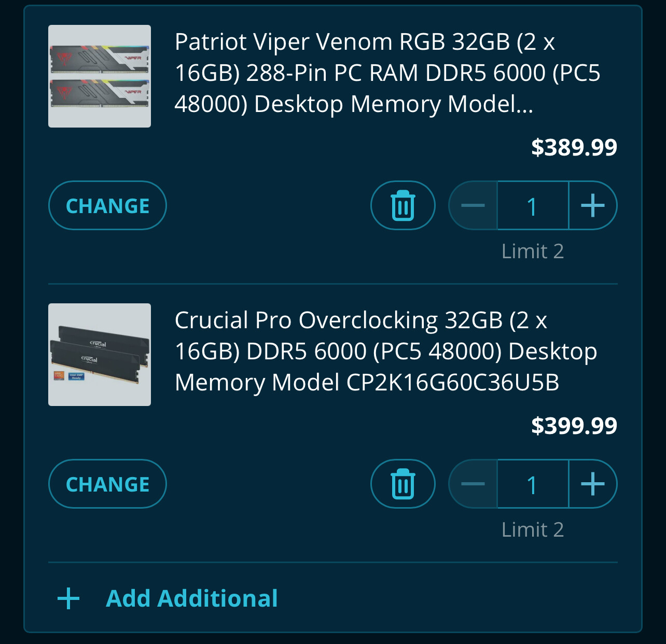This screenshot has width=666, height=644.
Task: Click the plus icon beside Add Additional
Action: [x=68, y=598]
